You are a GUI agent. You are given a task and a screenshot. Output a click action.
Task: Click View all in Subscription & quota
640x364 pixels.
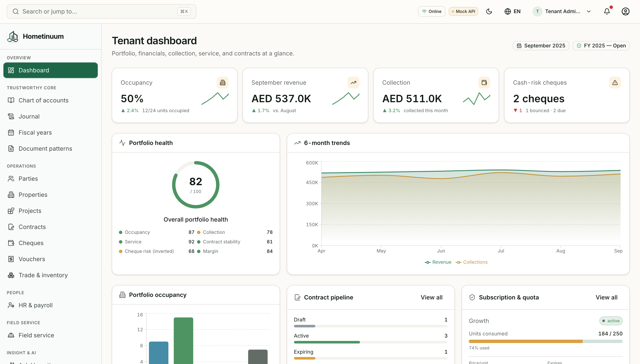coord(607,298)
